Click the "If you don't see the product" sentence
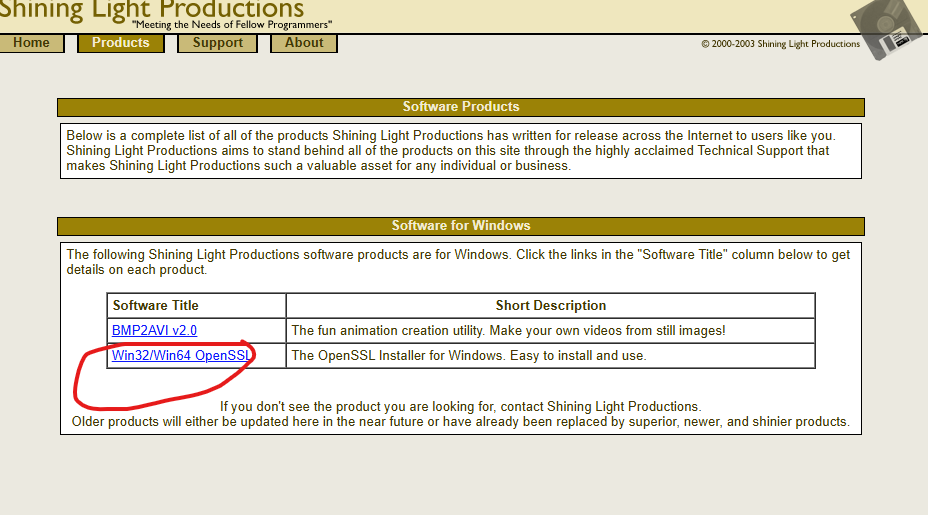928x515 pixels. (x=460, y=407)
